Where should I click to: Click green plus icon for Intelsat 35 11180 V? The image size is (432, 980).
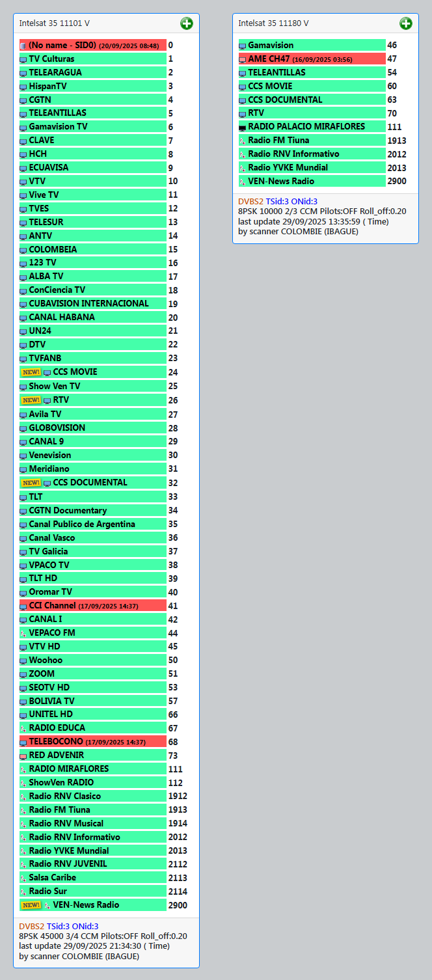coord(406,23)
